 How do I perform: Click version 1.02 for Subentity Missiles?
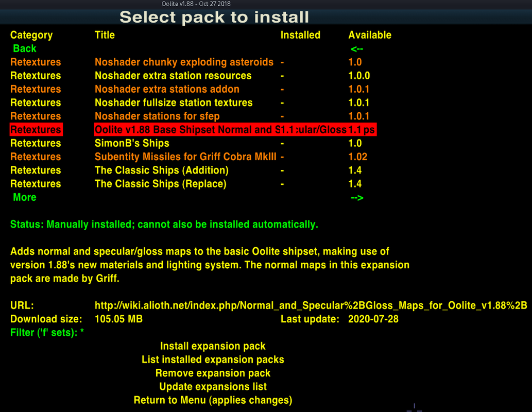[357, 157]
